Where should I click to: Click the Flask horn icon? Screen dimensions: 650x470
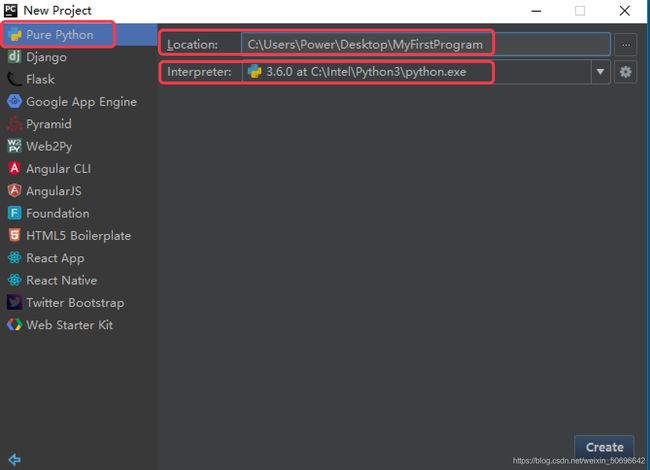click(15, 79)
